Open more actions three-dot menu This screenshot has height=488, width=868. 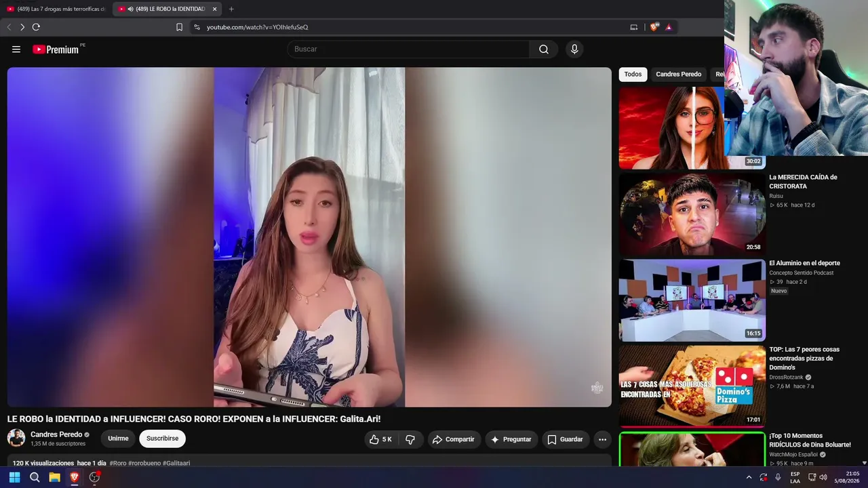(x=602, y=439)
